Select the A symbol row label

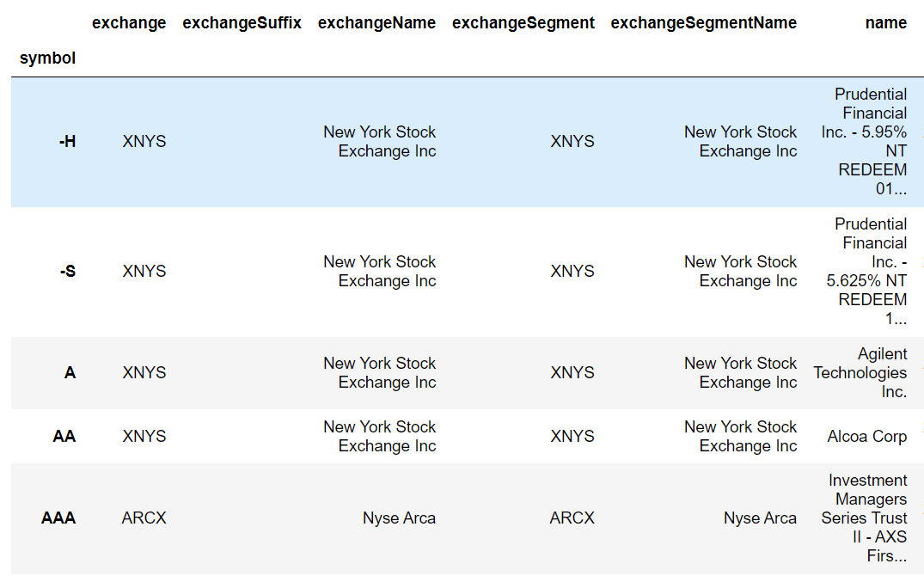pos(70,372)
